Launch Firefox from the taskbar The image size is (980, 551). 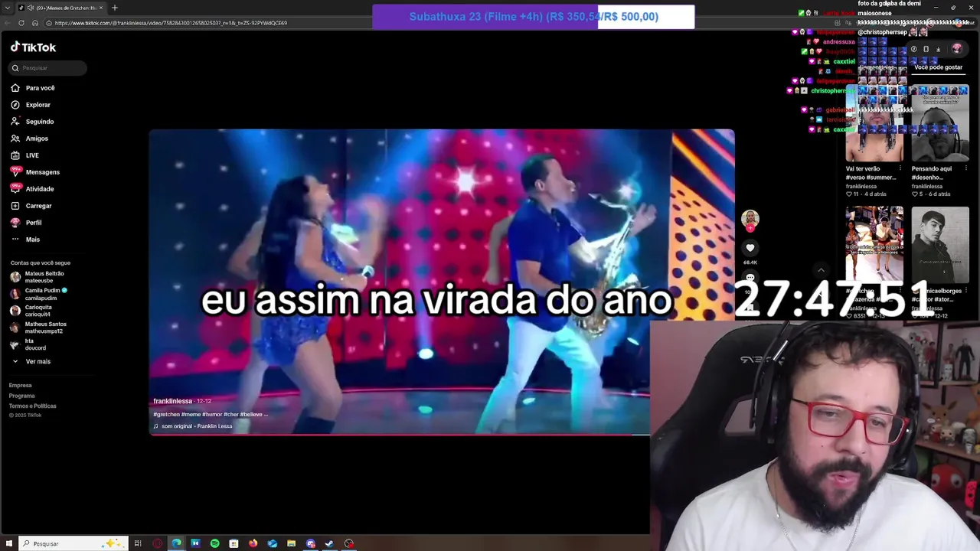click(253, 543)
